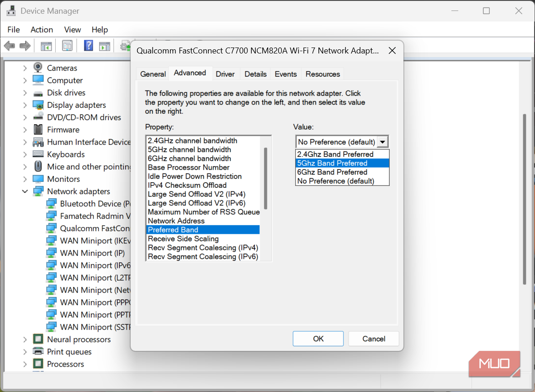
Task: Switch to the Resources tab
Action: [x=323, y=74]
